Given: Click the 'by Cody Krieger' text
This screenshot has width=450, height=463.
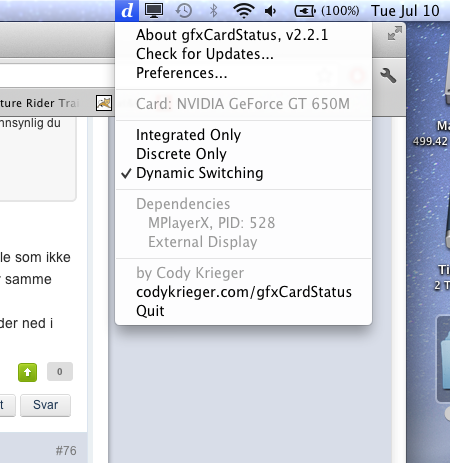Looking at the screenshot, I should point(190,273).
